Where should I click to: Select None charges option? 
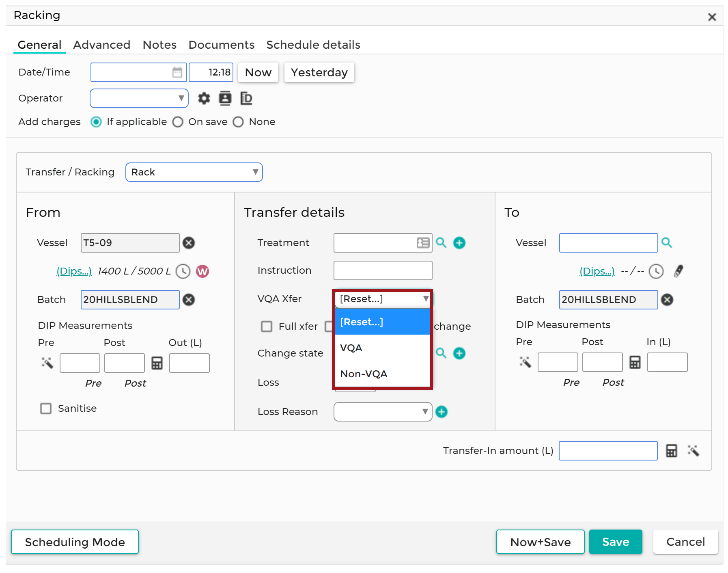click(238, 122)
